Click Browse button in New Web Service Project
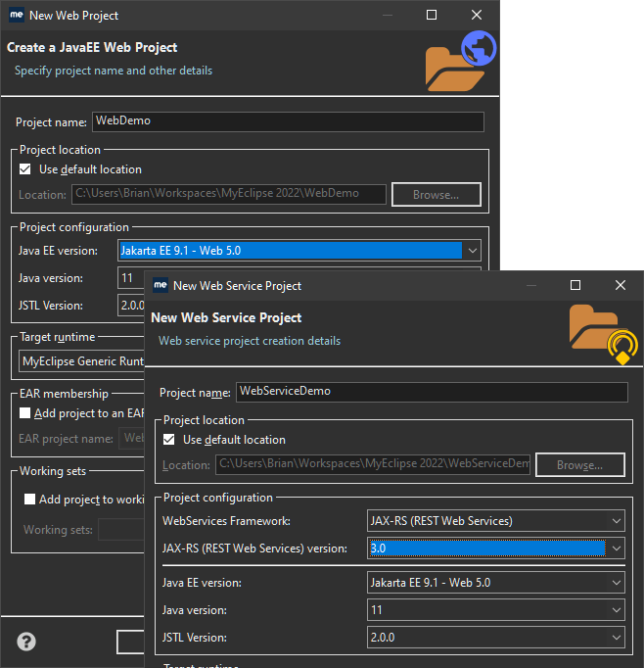 coord(580,465)
